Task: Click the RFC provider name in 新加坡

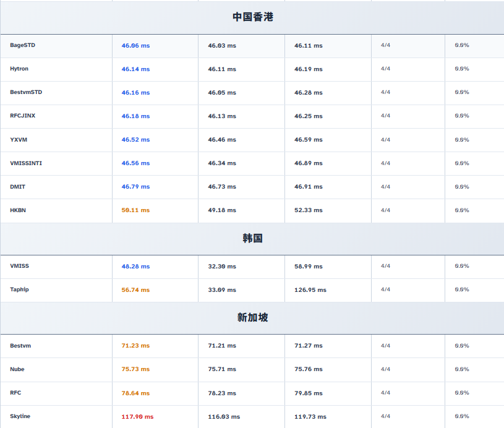Action: click(15, 393)
